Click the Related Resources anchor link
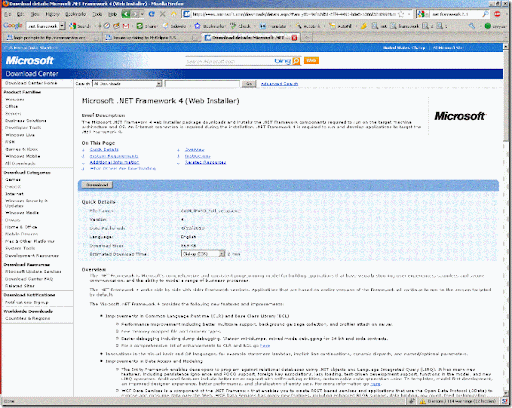The height and width of the screenshot is (408, 512). pos(205,162)
